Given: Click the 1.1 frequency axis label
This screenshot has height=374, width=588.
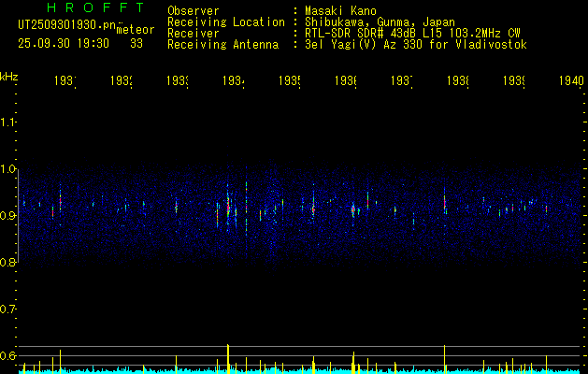Looking at the screenshot, I should click(x=8, y=122).
